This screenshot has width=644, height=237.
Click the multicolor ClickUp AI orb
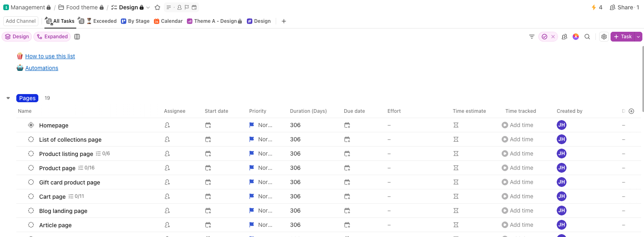(x=576, y=37)
